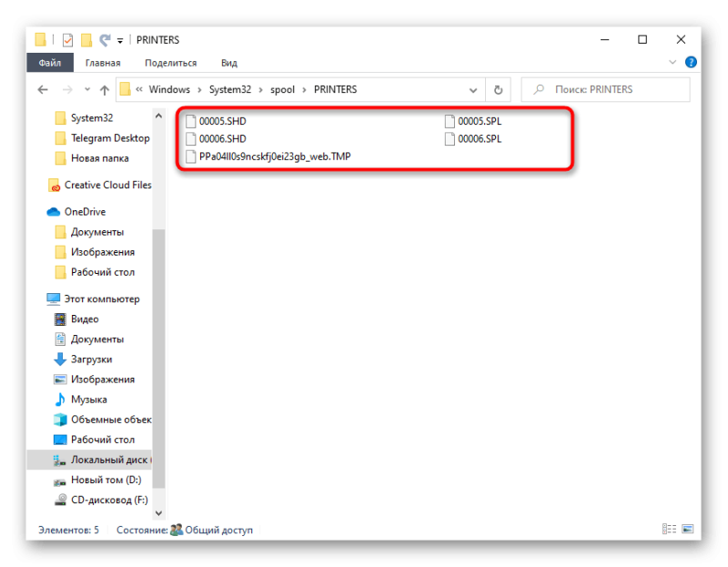The height and width of the screenshot is (567, 728).
Task: Open the Help question mark icon
Action: pyautogui.click(x=691, y=62)
